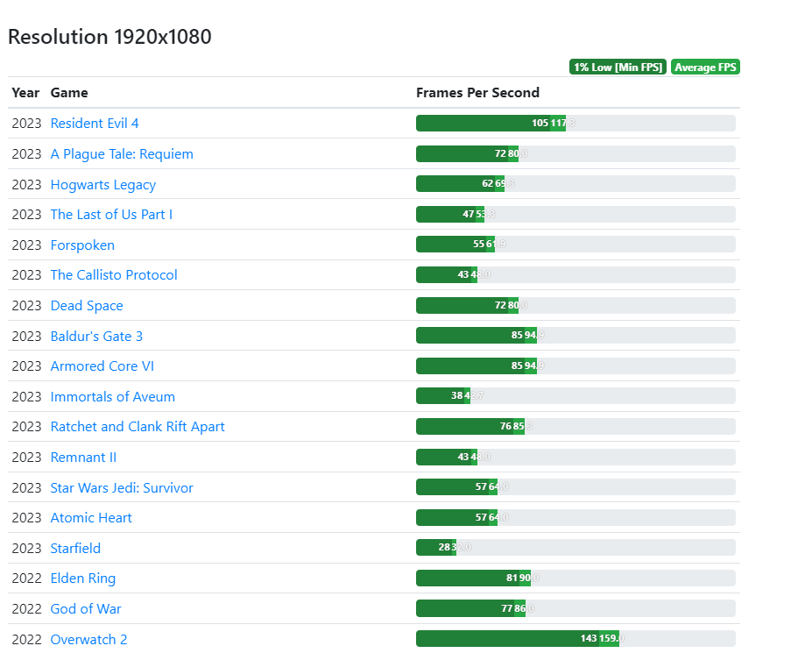Click the year cell for Starfield
812x653 pixels.
26,549
